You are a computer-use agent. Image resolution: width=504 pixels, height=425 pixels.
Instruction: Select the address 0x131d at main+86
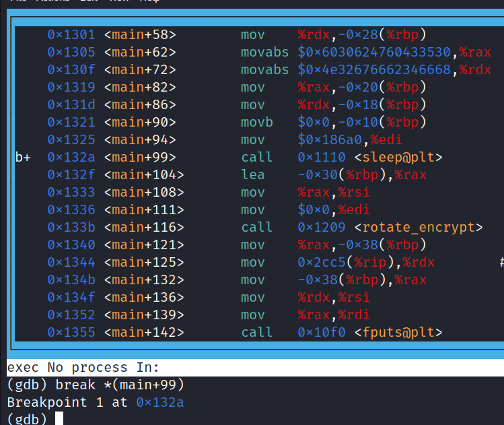pyautogui.click(x=71, y=105)
